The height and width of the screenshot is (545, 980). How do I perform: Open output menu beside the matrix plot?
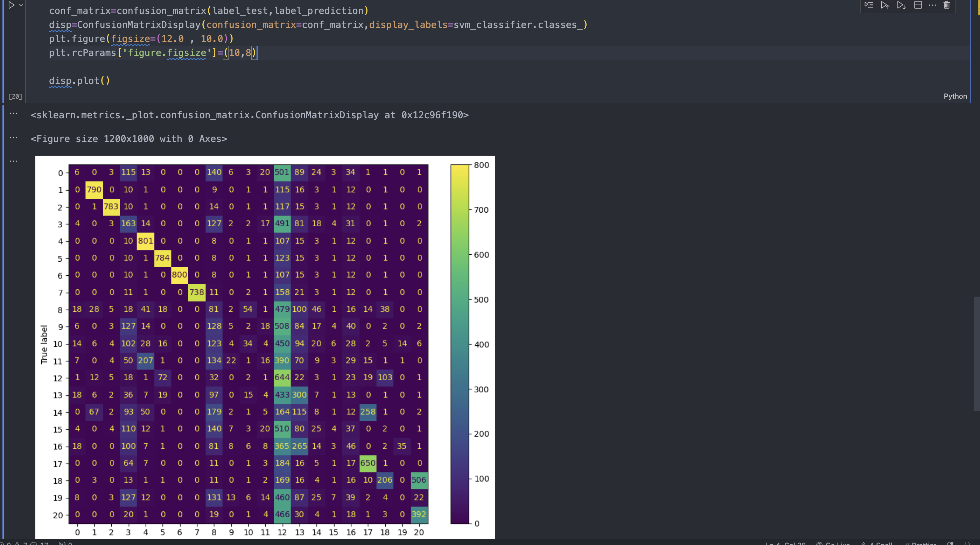tap(13, 161)
